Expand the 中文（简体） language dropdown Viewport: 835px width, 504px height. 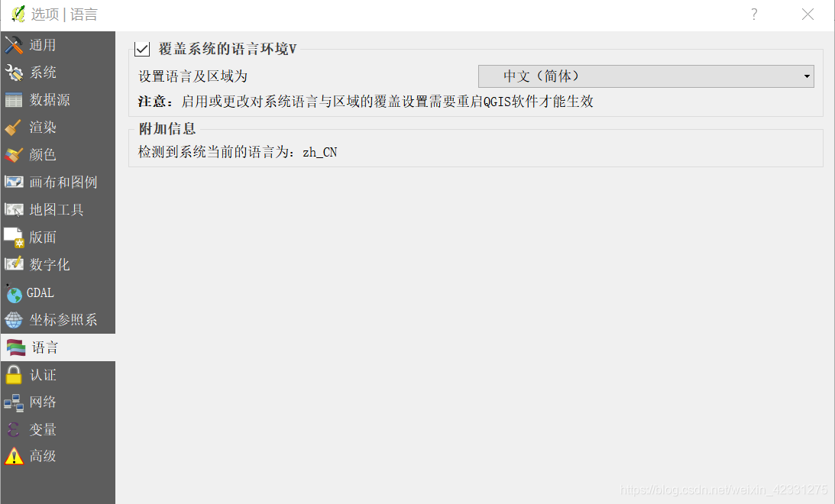click(x=646, y=76)
